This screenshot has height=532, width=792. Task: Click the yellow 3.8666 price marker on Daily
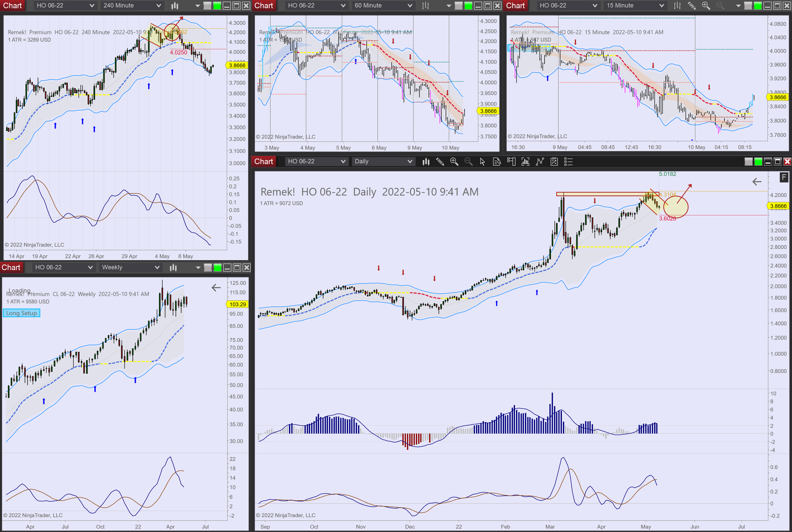[778, 206]
